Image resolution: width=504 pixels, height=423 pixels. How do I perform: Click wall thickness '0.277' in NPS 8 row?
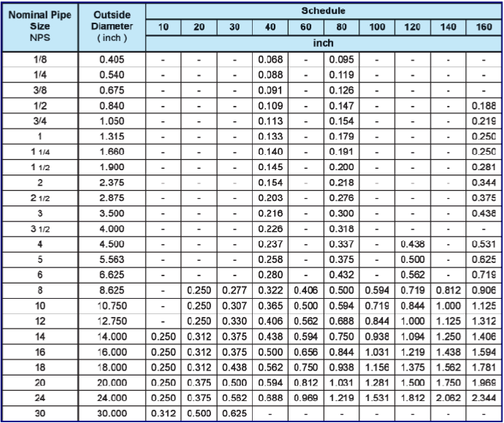[x=234, y=290]
